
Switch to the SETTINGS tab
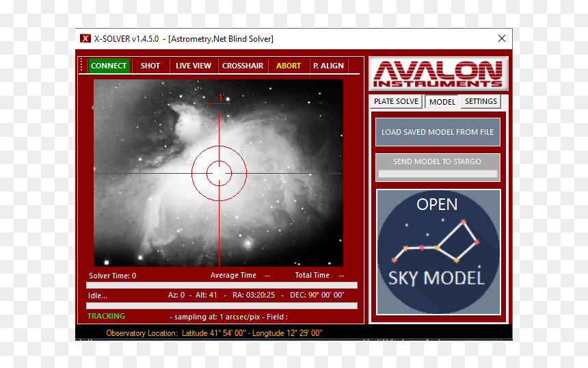pos(481,101)
